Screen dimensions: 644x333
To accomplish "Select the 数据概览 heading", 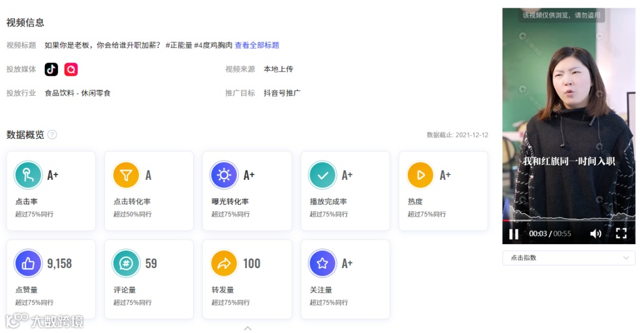I will (26, 135).
